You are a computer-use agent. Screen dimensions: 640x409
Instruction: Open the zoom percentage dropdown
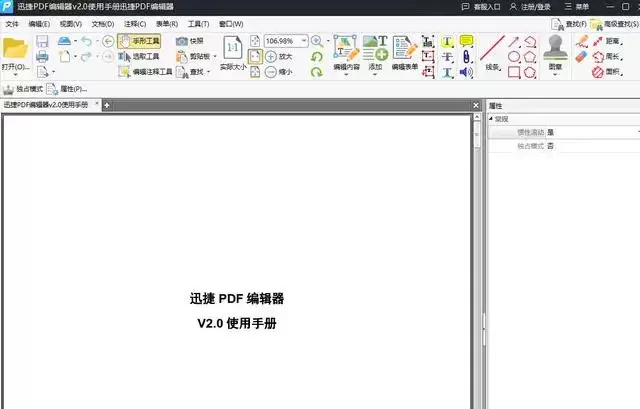pyautogui.click(x=304, y=41)
